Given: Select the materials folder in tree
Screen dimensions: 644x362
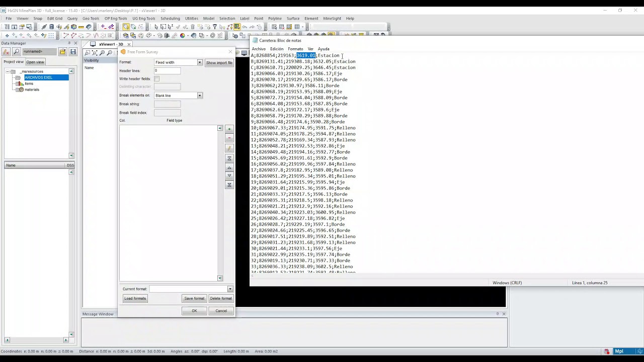Looking at the screenshot, I should click(32, 89).
